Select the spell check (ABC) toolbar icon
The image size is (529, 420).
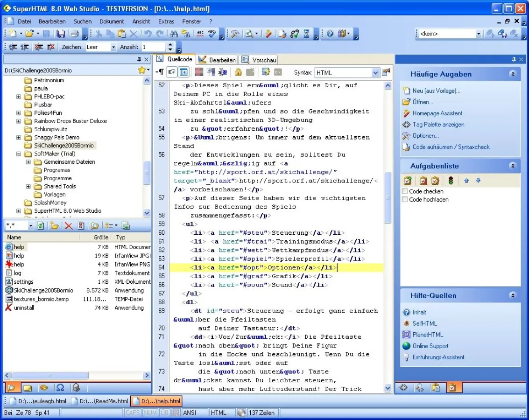point(212,34)
